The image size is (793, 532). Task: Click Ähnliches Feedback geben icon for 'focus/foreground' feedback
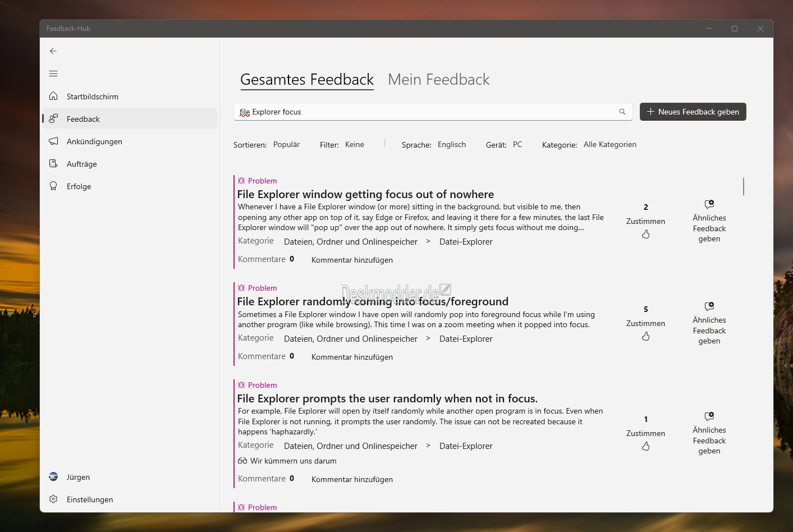709,306
